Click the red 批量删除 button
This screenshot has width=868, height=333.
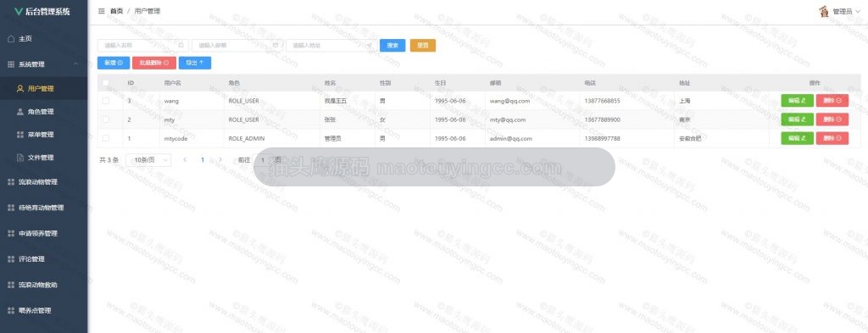tap(154, 63)
